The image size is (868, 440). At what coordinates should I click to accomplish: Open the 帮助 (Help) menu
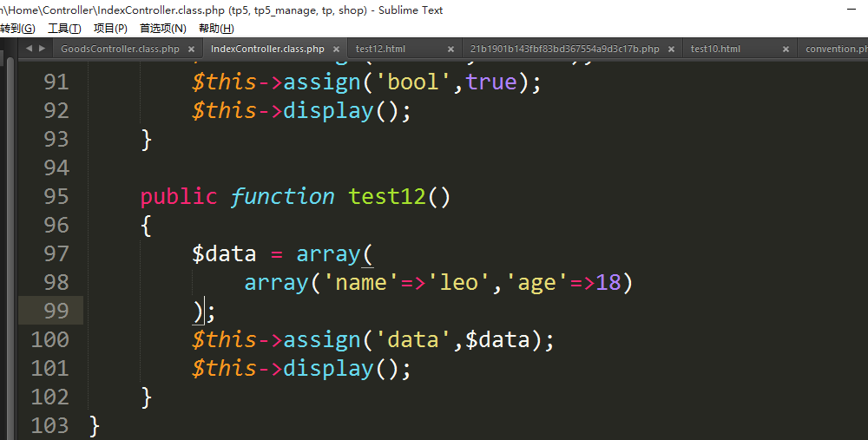(216, 29)
